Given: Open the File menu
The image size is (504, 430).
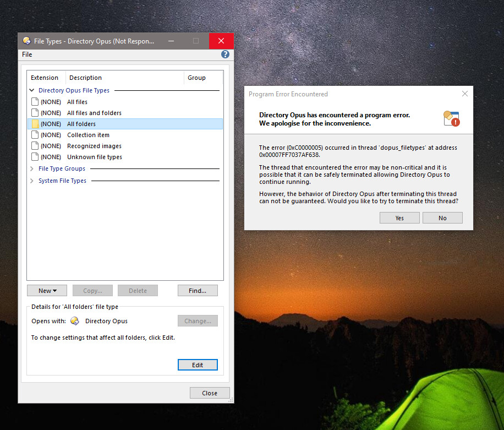Looking at the screenshot, I should click(27, 55).
